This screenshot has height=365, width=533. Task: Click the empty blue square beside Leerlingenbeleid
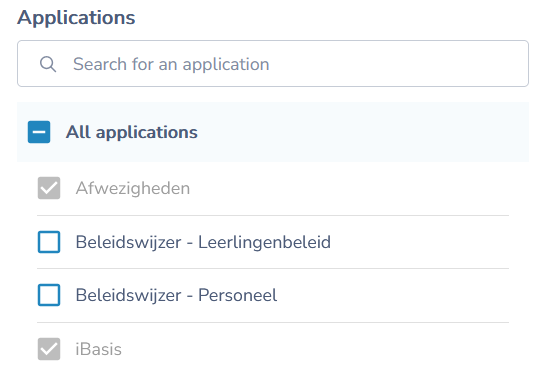coord(49,242)
